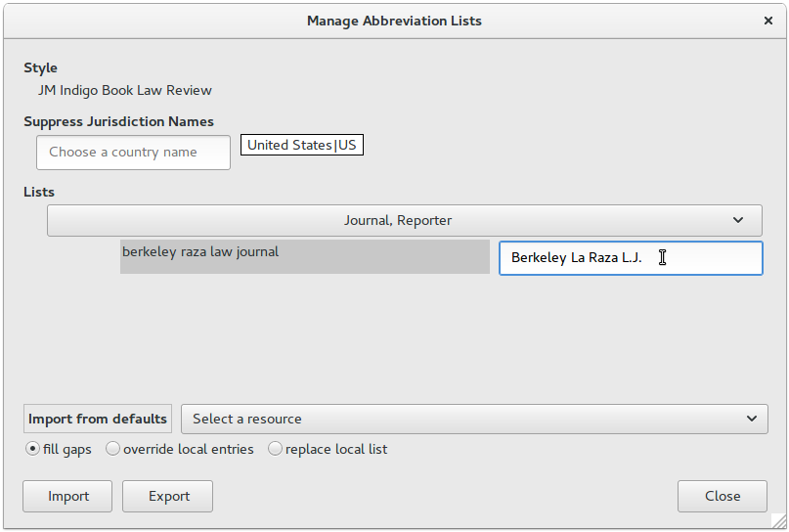Image resolution: width=789 pixels, height=532 pixels.
Task: Close the Manage Abbreviation Lists dialog
Action: click(x=767, y=21)
